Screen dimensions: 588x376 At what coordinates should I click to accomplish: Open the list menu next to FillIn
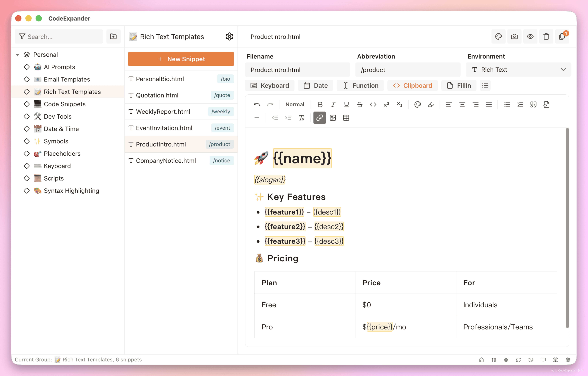click(x=485, y=85)
